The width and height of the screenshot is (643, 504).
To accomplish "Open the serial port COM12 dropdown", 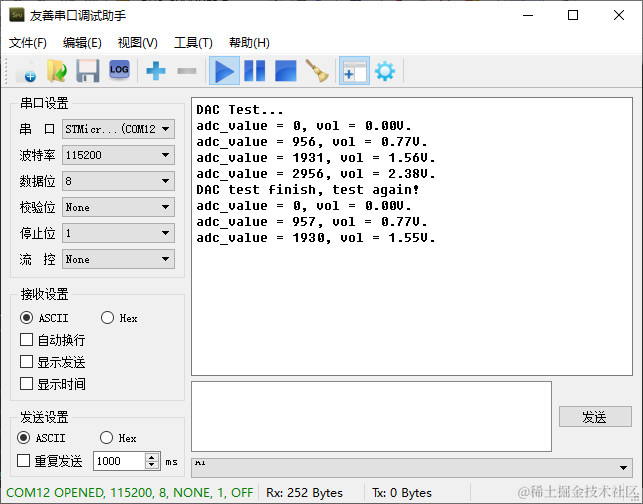I will coord(118,129).
